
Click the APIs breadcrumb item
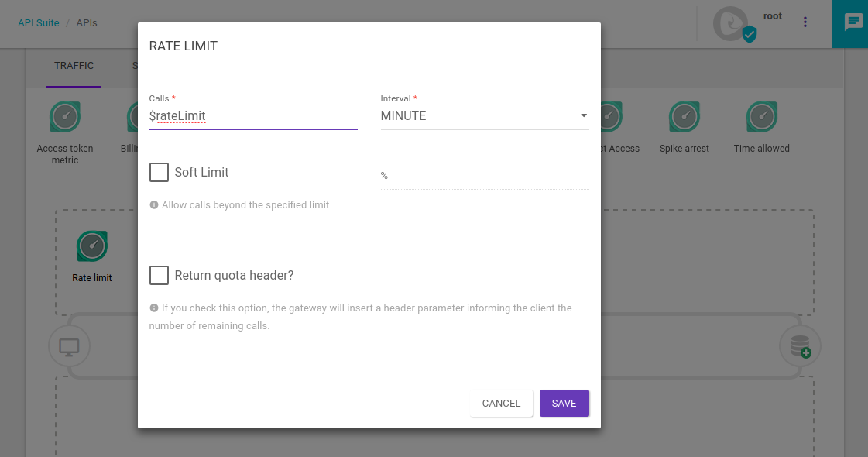pyautogui.click(x=87, y=23)
